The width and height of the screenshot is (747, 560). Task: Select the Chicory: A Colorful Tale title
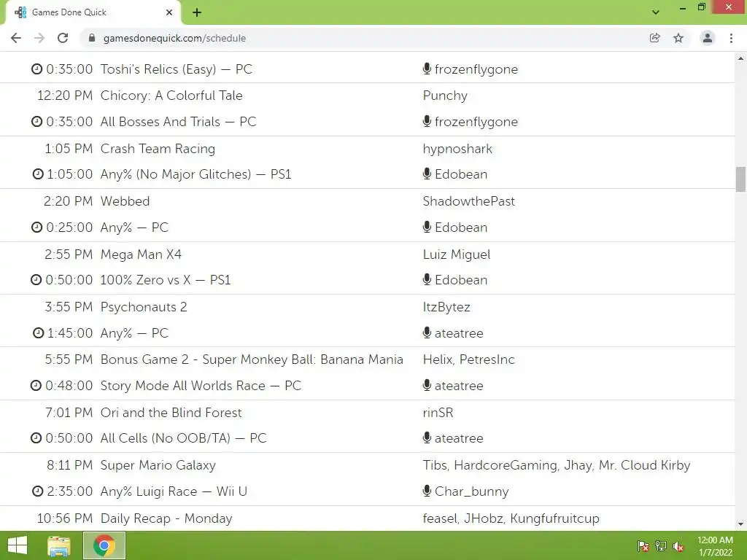171,96
